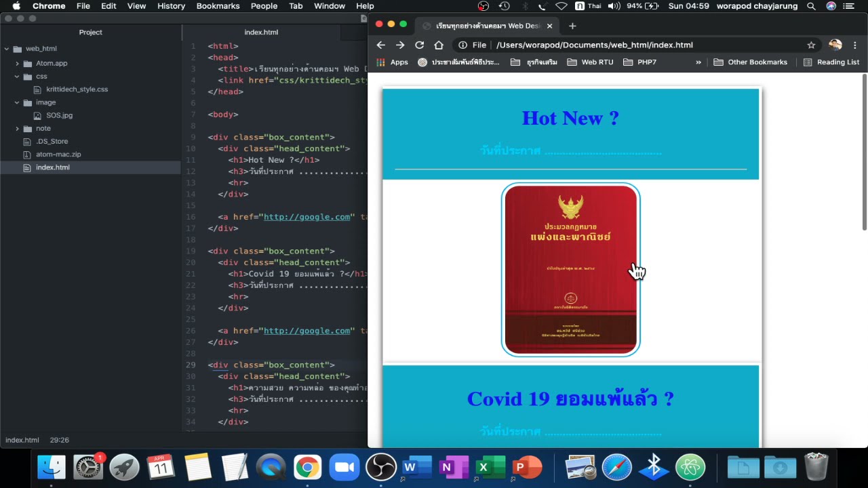Open the Window menu
This screenshot has height=488, width=868.
(330, 6)
